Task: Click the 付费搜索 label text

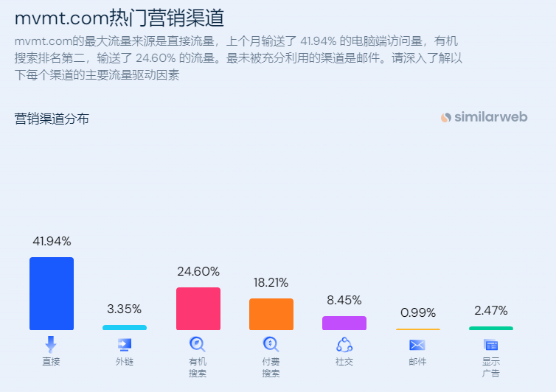Action: tap(271, 368)
